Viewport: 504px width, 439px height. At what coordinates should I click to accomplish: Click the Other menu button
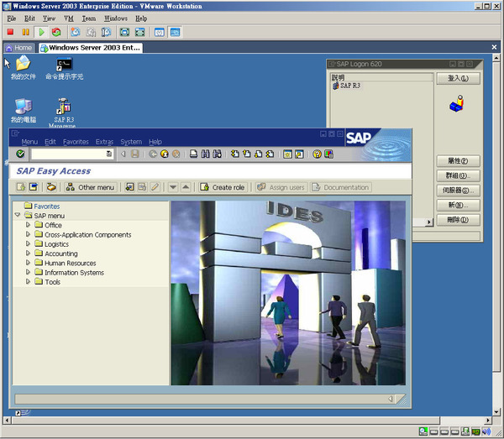point(91,187)
